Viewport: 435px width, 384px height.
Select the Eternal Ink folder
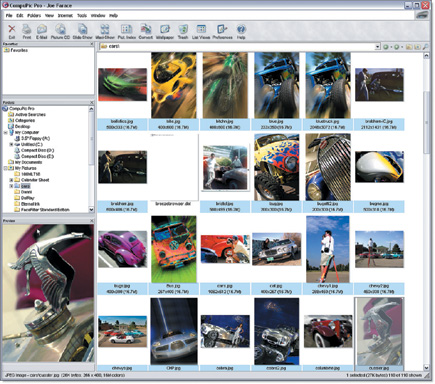point(30,204)
